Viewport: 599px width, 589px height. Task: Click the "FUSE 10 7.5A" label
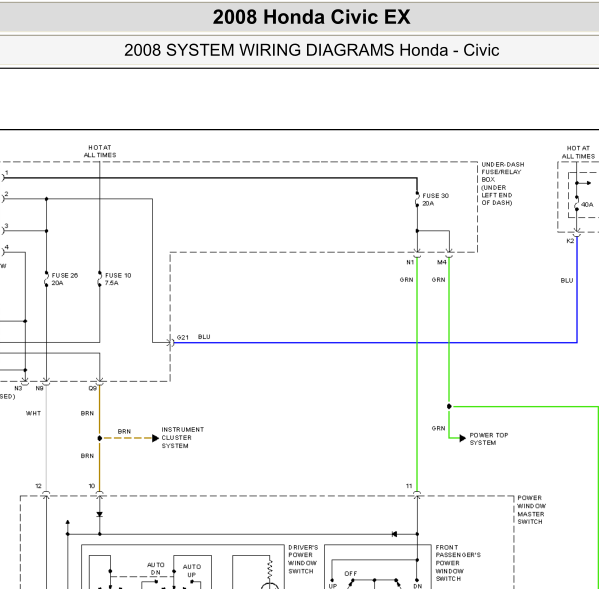(118, 279)
